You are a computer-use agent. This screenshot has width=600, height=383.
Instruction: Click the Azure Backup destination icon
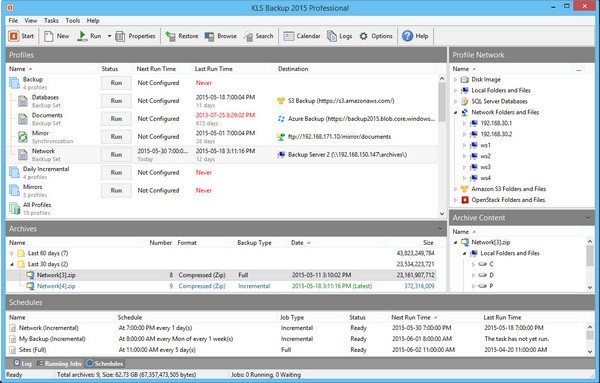tap(281, 119)
